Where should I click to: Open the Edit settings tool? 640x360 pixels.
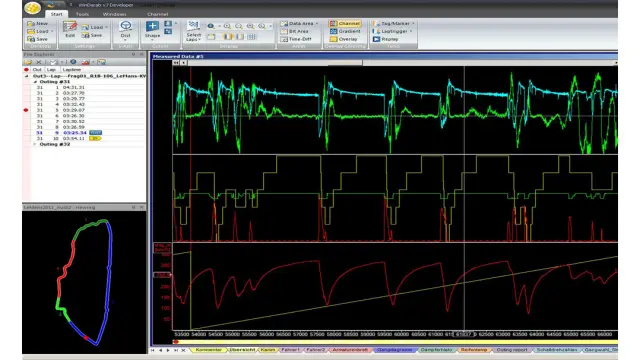(x=70, y=29)
